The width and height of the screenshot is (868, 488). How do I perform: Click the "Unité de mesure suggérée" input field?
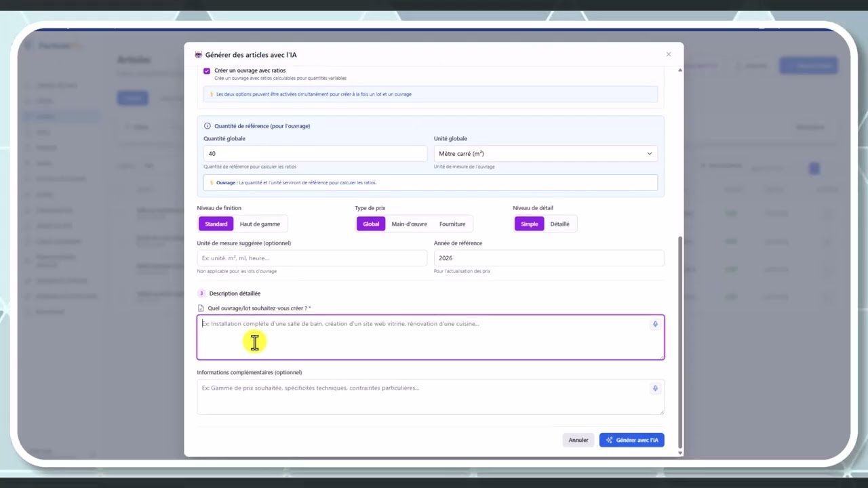[312, 258]
